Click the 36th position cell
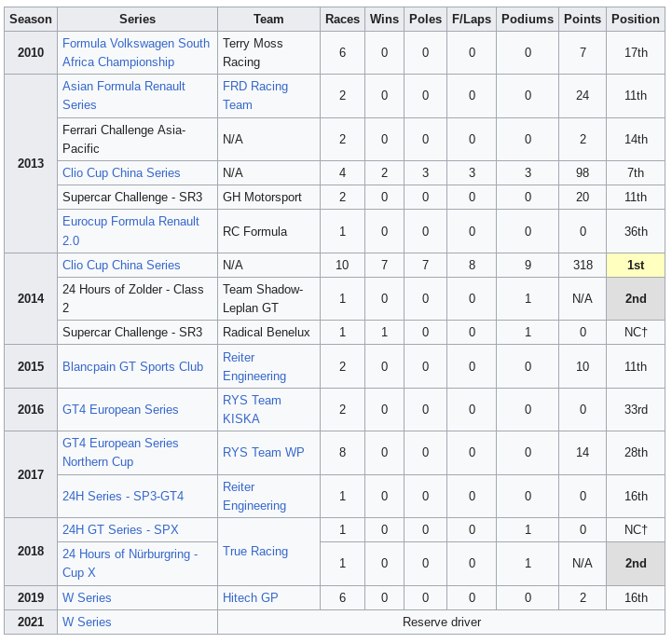Screen dimensions: 672x643 click(636, 231)
